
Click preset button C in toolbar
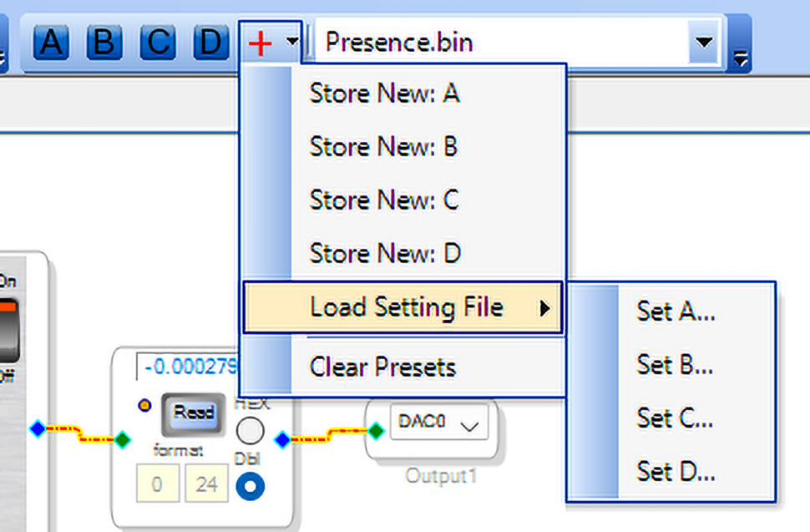click(x=157, y=42)
